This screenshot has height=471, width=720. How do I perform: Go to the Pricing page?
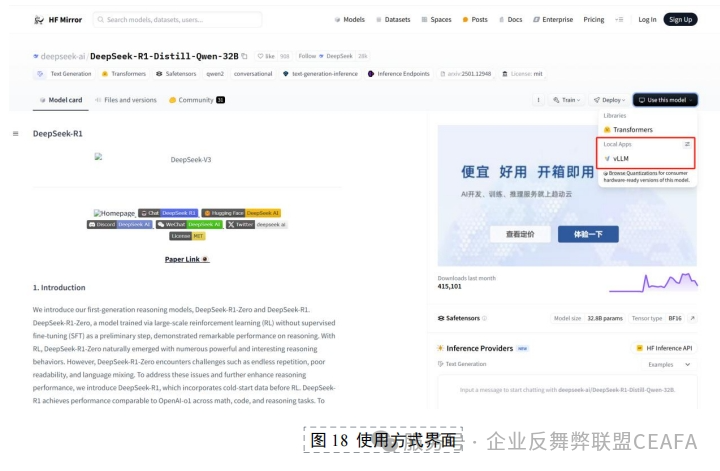point(594,20)
